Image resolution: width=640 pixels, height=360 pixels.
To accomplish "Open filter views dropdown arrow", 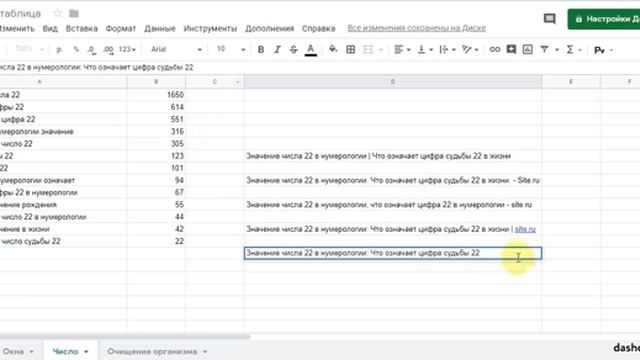I will [557, 50].
